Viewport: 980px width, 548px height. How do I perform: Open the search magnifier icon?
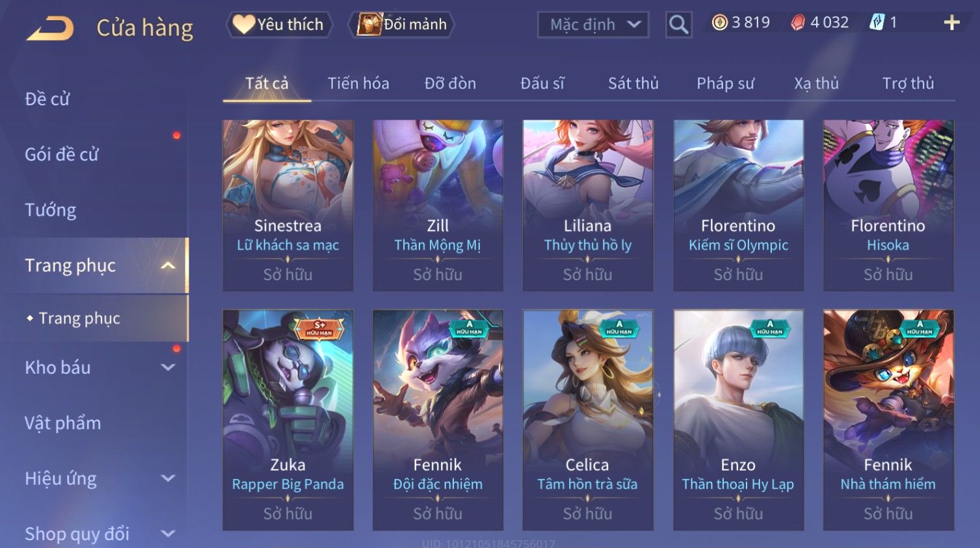click(678, 25)
